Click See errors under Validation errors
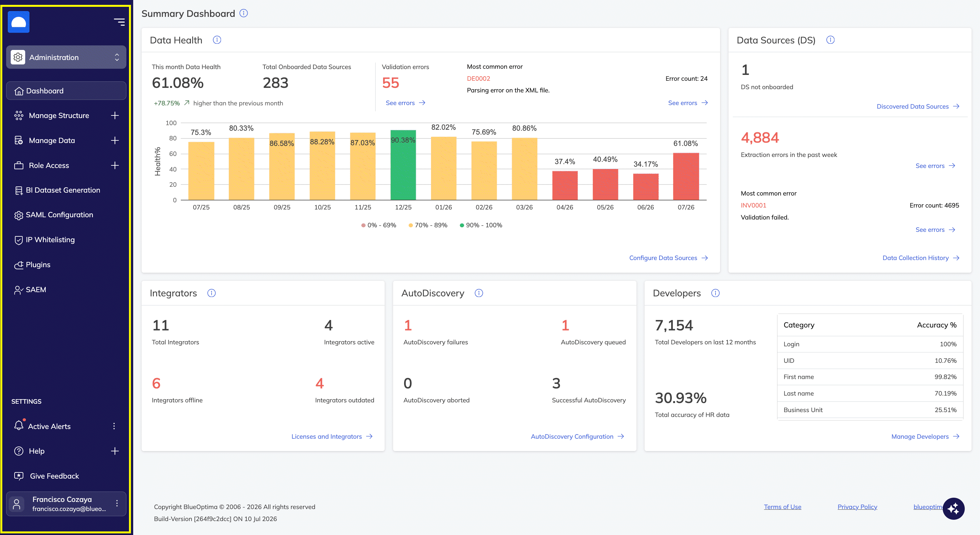The image size is (980, 535). (405, 103)
